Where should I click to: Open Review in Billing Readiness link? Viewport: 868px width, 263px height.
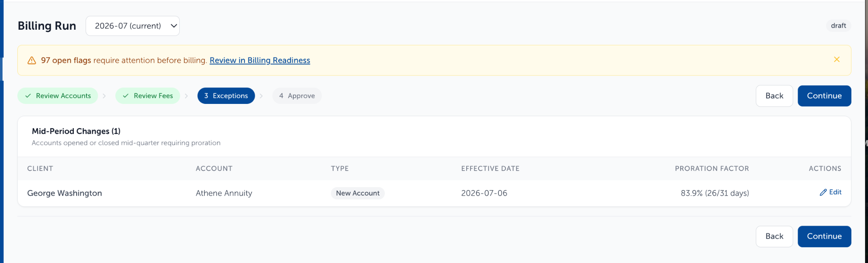pyautogui.click(x=260, y=60)
